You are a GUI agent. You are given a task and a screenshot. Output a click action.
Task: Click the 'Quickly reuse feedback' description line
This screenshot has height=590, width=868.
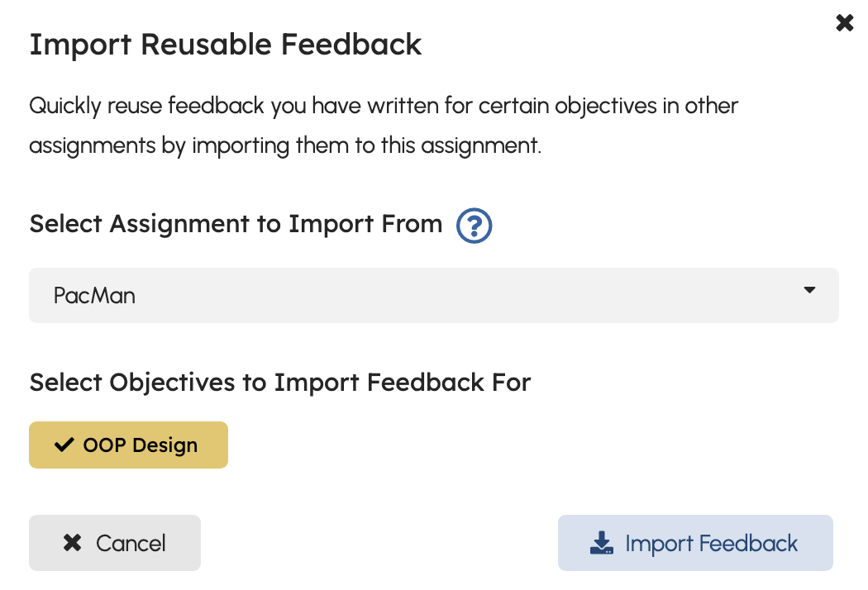click(x=384, y=107)
